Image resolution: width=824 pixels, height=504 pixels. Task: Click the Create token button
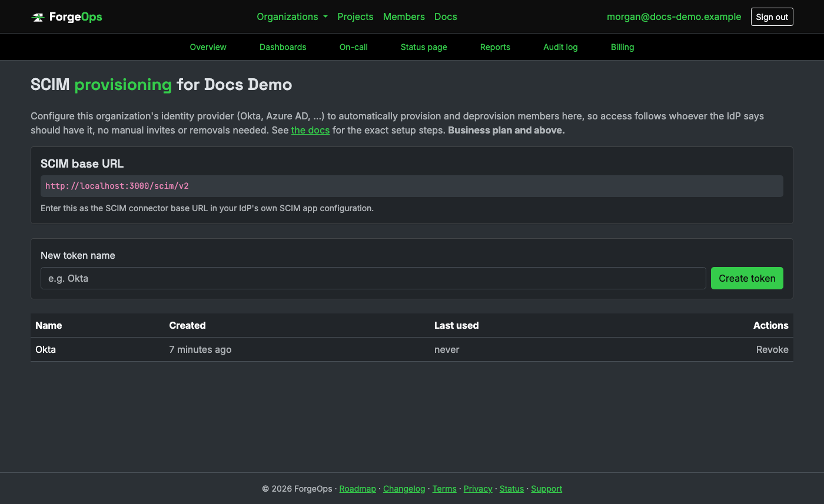tap(747, 278)
